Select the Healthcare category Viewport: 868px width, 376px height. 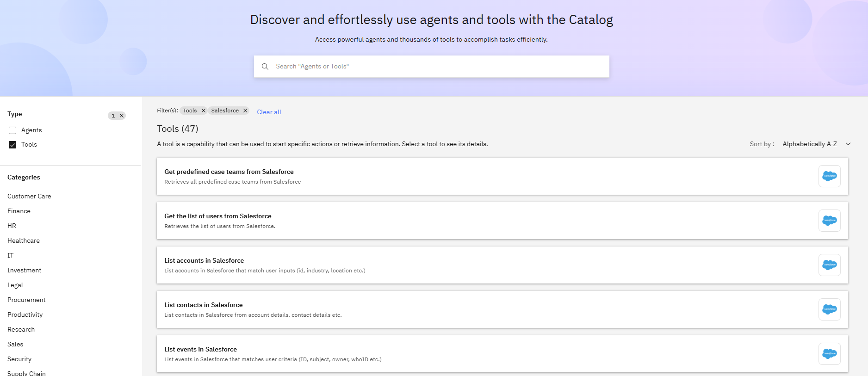click(x=24, y=240)
